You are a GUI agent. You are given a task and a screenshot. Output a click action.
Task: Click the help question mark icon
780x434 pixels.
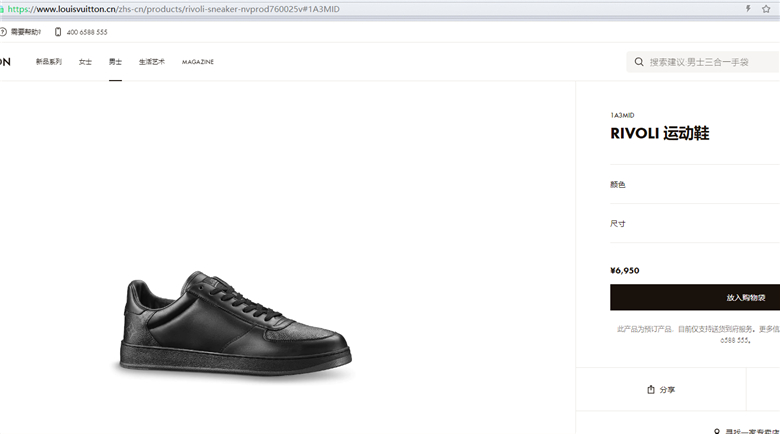(x=3, y=32)
